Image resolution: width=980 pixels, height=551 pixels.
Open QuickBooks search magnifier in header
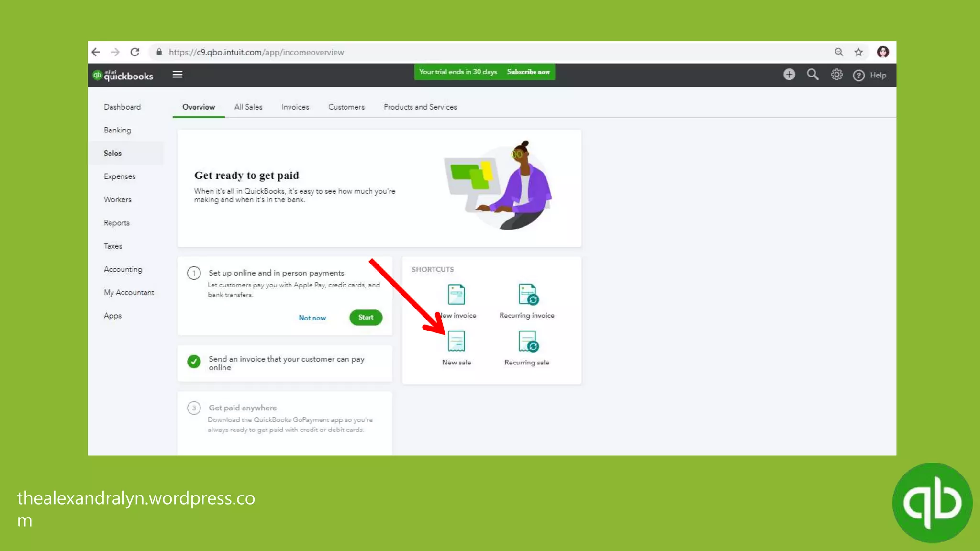(813, 75)
